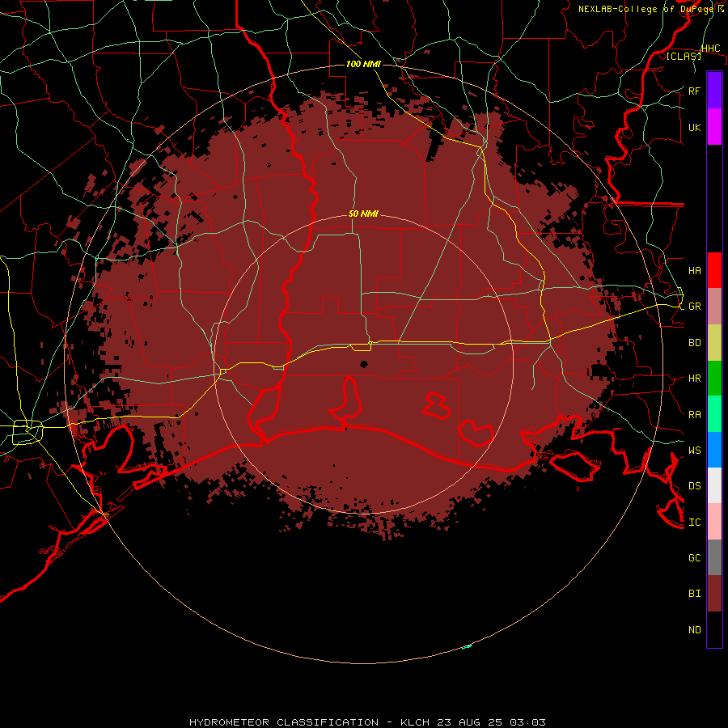
Task: Click the HA legend label
Action: pos(694,270)
